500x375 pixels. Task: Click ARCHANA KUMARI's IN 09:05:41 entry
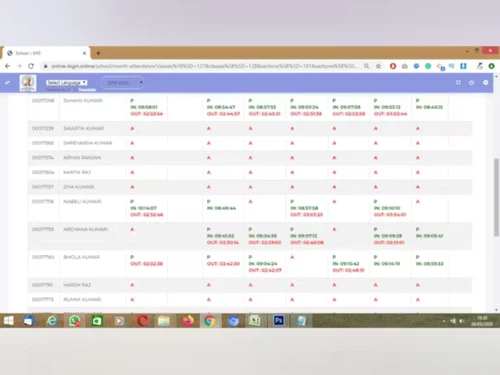point(430,236)
